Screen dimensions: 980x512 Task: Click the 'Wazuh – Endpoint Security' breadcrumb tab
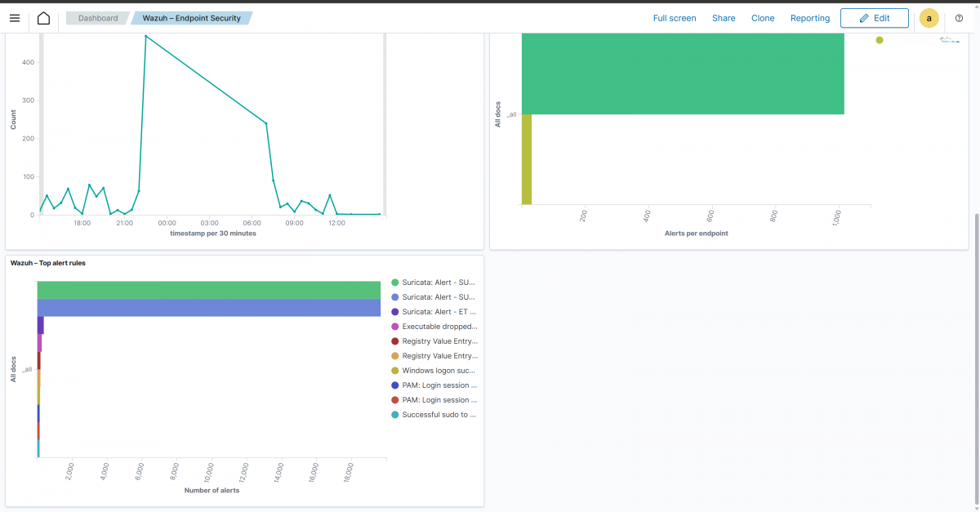point(191,17)
